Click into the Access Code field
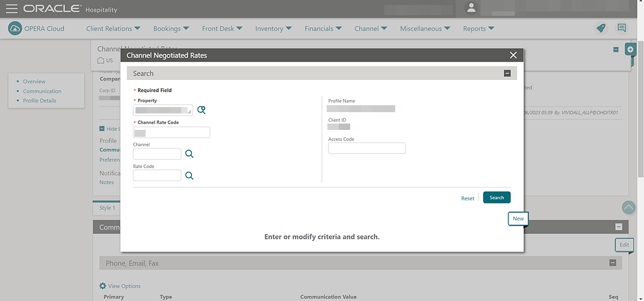Image resolution: width=644 pixels, height=301 pixels. pyautogui.click(x=367, y=148)
